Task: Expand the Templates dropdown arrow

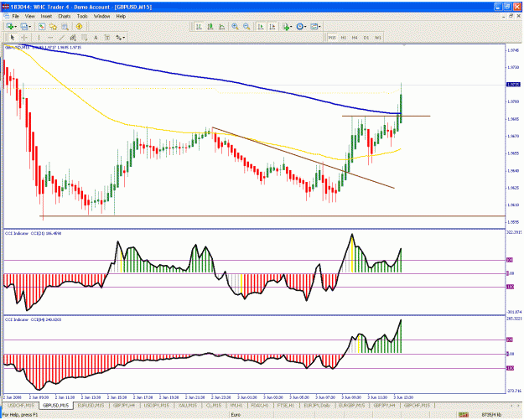Action: tap(319, 26)
